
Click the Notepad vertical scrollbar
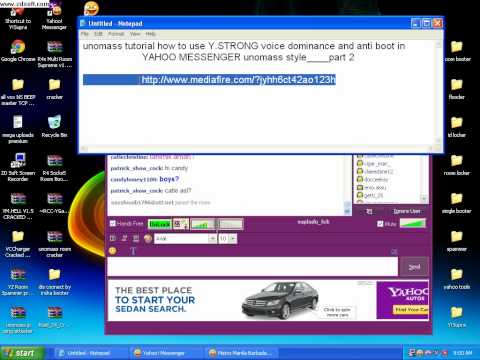tap(439, 94)
